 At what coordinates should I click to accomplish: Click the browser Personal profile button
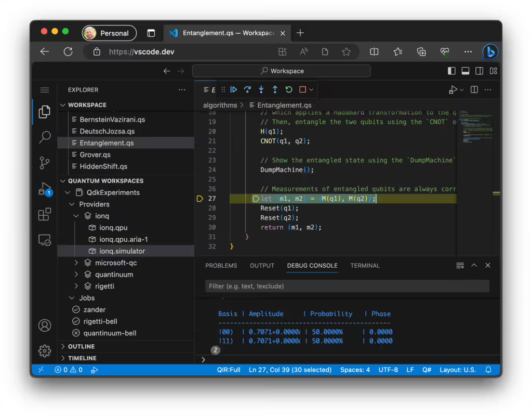tap(109, 33)
